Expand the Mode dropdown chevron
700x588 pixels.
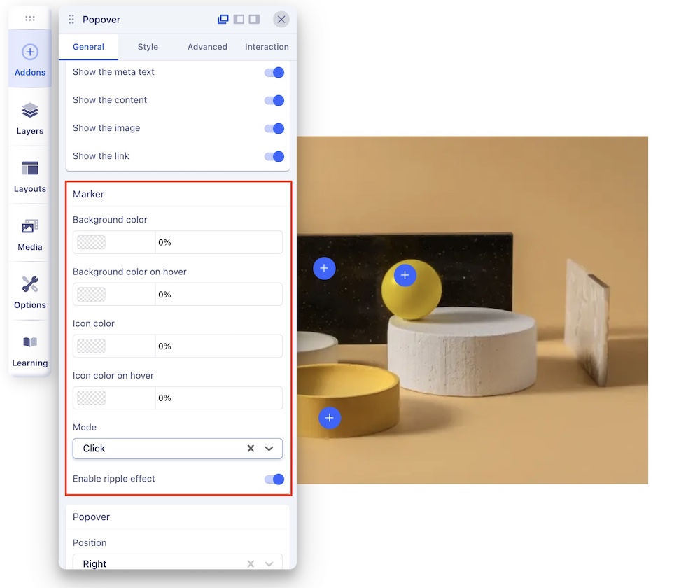pyautogui.click(x=269, y=449)
